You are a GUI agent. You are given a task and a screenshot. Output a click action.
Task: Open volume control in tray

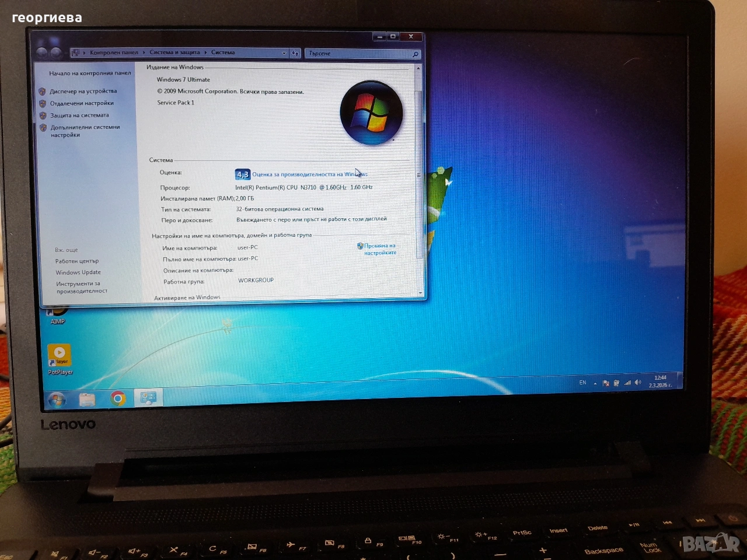tap(638, 383)
